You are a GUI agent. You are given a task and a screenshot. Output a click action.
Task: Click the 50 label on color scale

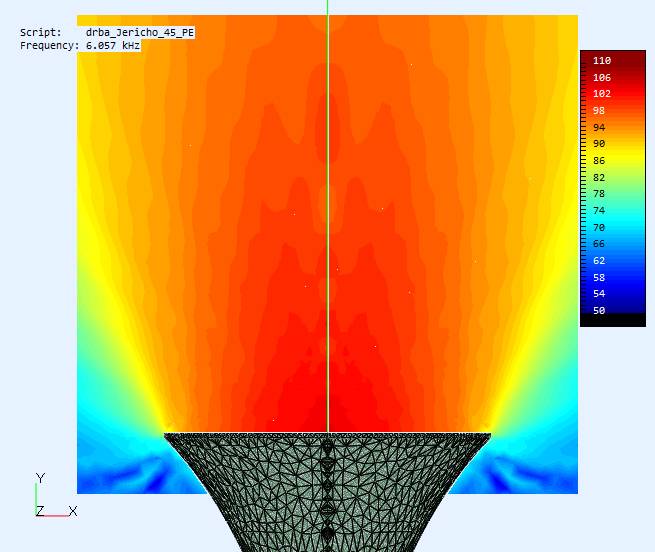tap(599, 310)
